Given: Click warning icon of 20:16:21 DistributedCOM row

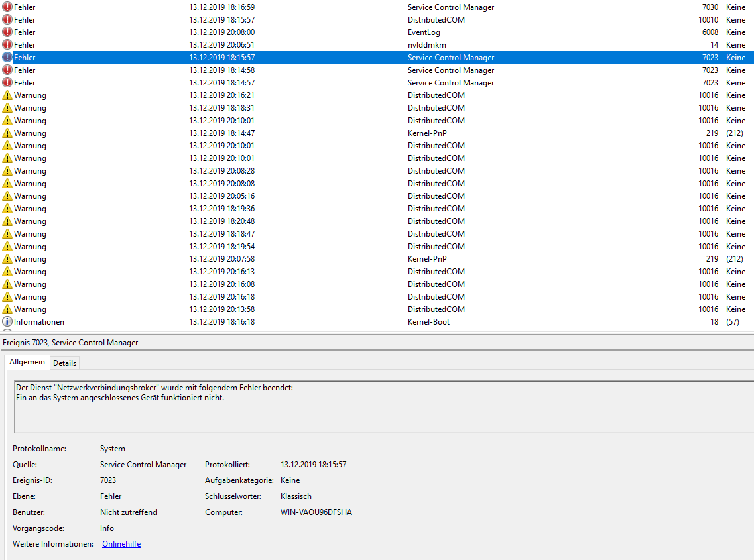Looking at the screenshot, I should 7,95.
